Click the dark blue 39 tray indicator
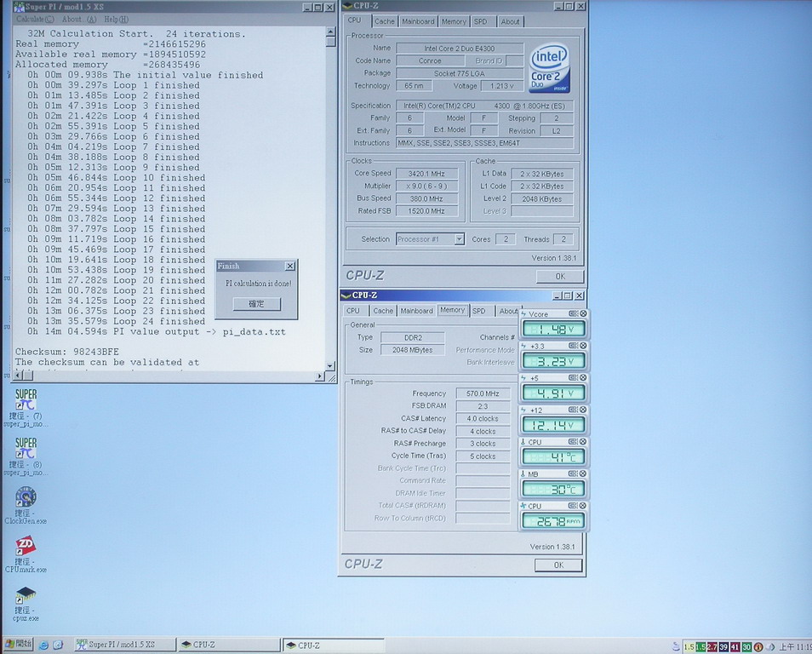Viewport: 812px width, 654px height. 723,646
